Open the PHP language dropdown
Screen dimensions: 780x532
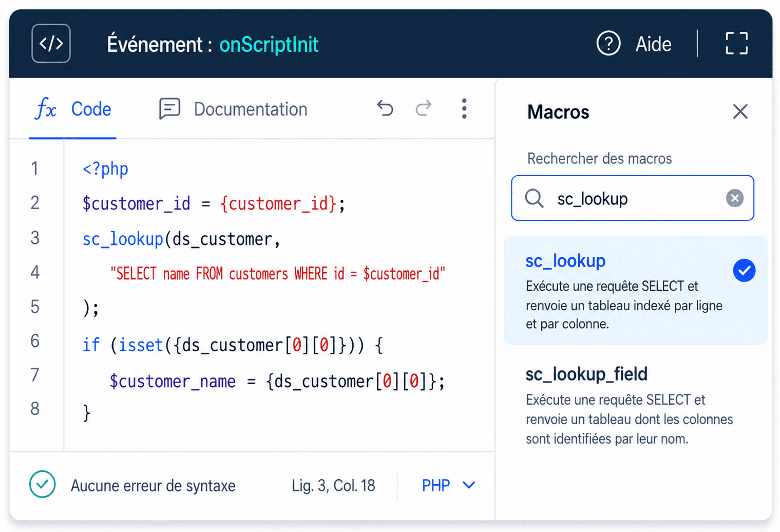[x=448, y=485]
